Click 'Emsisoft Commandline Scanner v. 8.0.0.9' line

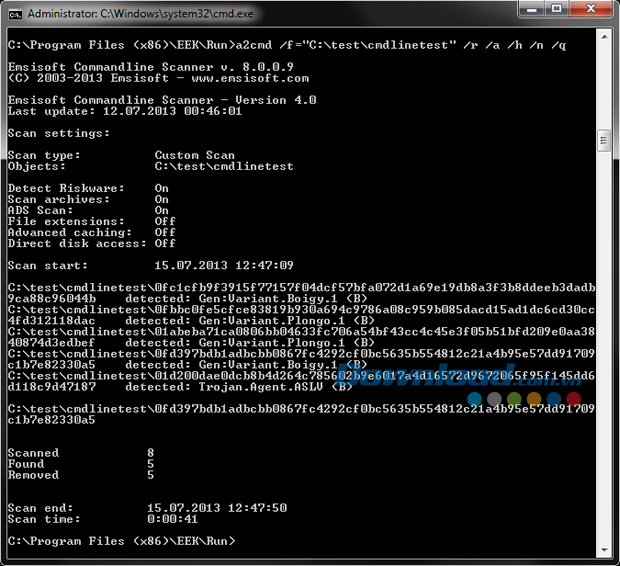click(x=151, y=67)
